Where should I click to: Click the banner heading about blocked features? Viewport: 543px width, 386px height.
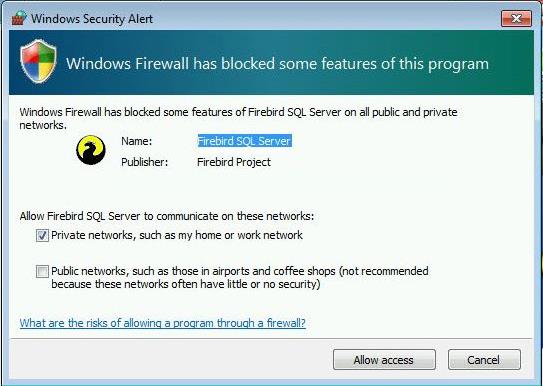pos(277,64)
